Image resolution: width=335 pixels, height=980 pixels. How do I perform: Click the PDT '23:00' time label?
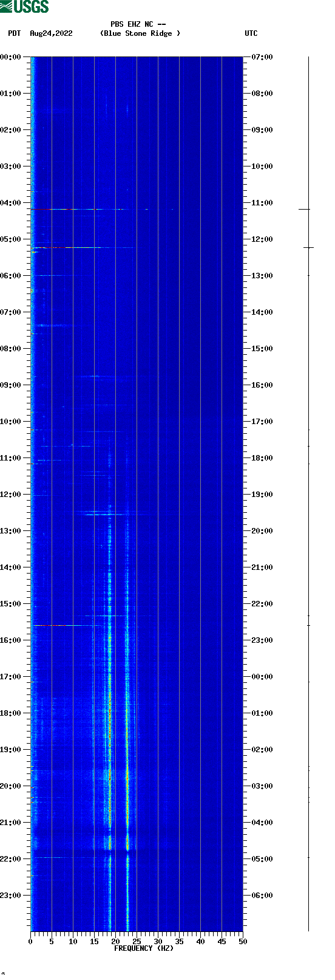(x=10, y=896)
